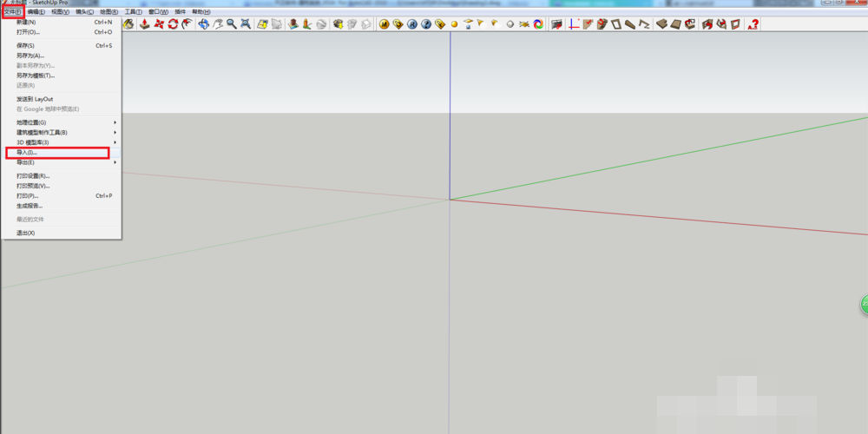Click the Get Models download icon

pos(338,23)
